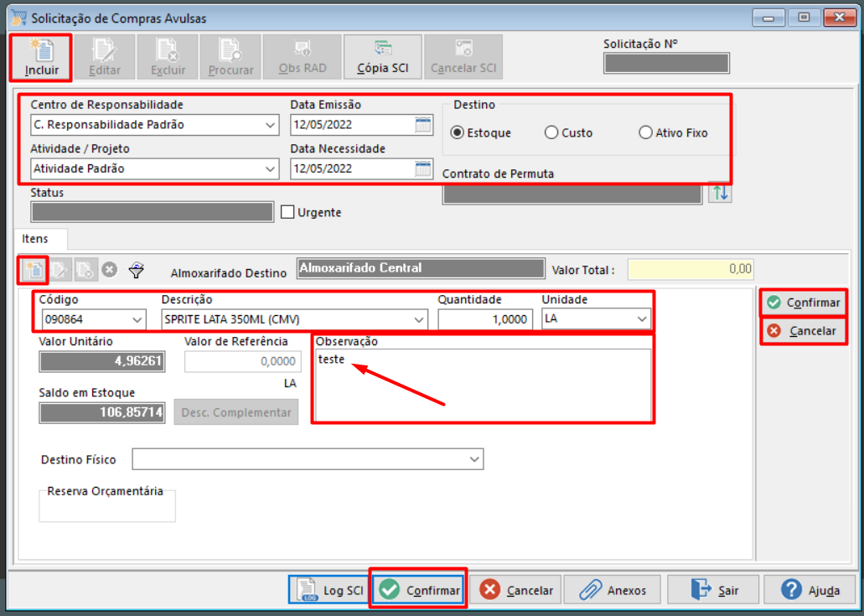The image size is (864, 616).
Task: Click the Excluir toolbar button
Action: 168,58
